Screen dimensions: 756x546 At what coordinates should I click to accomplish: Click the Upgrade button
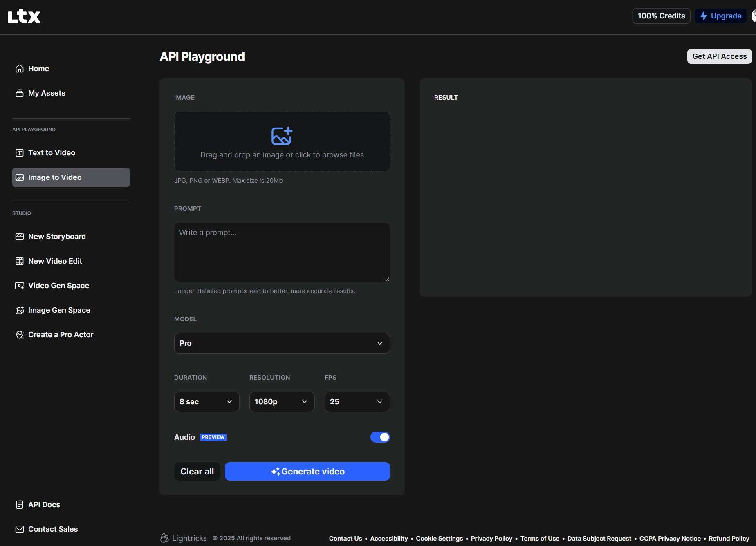(x=721, y=16)
